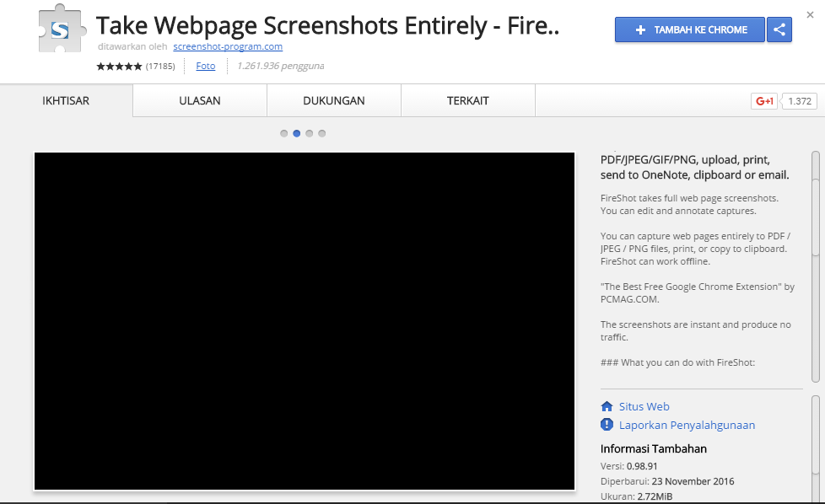This screenshot has height=504, width=825.
Task: Select the second screenshot carousel dot
Action: pyautogui.click(x=297, y=133)
